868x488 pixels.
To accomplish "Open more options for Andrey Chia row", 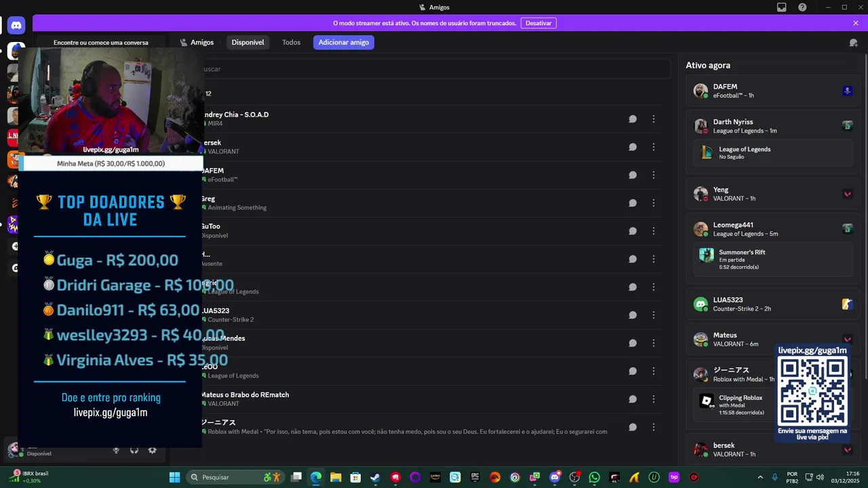I will pyautogui.click(x=654, y=119).
